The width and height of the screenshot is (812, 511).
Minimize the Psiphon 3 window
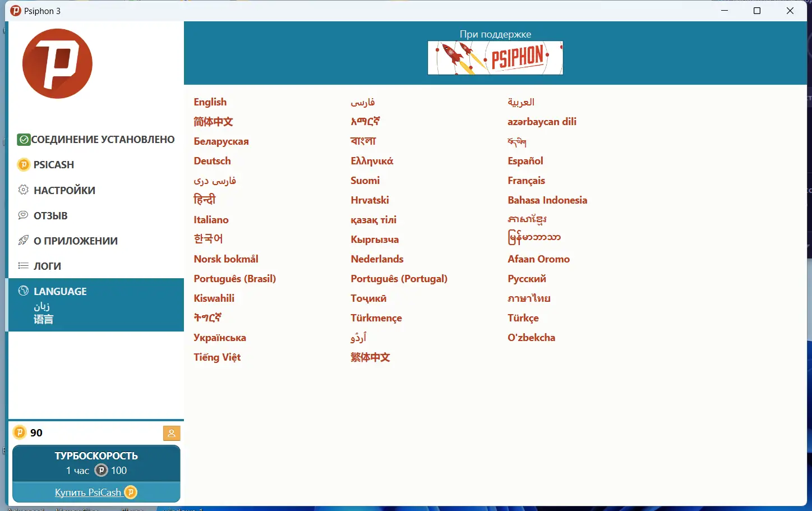[x=725, y=11]
